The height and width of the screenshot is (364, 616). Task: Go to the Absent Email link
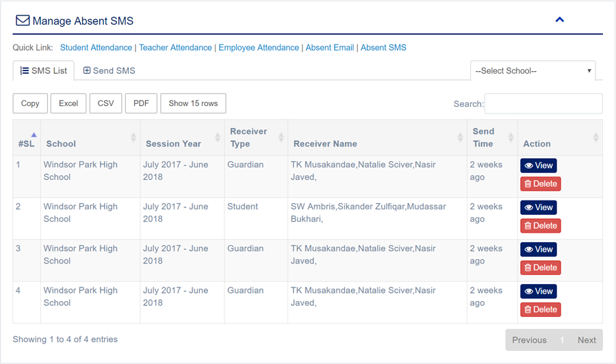[x=330, y=48]
